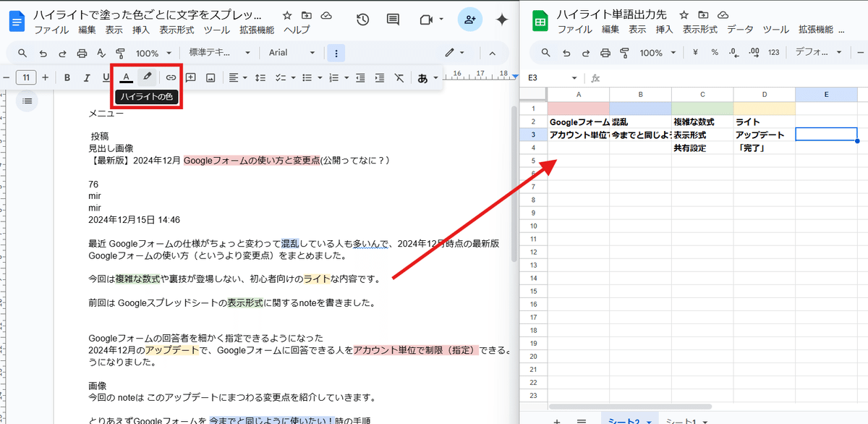This screenshot has height=424, width=868.
Task: Check the Docs cloud save status icon
Action: tap(325, 15)
